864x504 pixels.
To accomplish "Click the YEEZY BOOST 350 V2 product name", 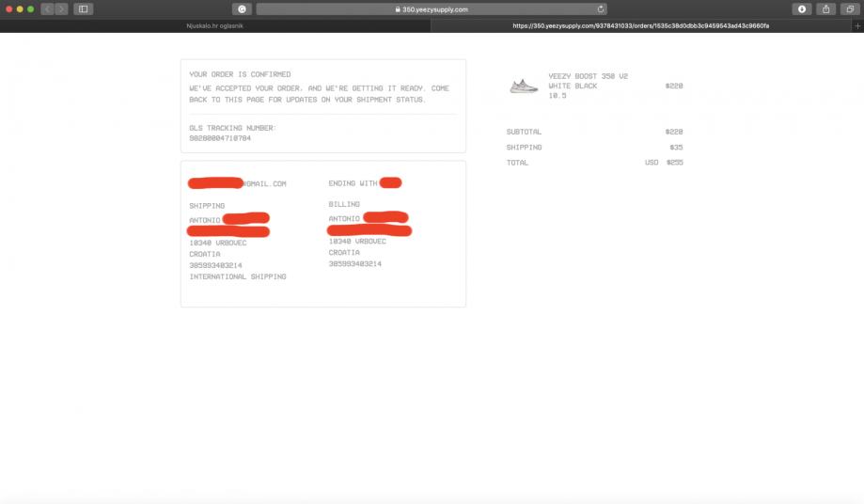I will click(588, 76).
